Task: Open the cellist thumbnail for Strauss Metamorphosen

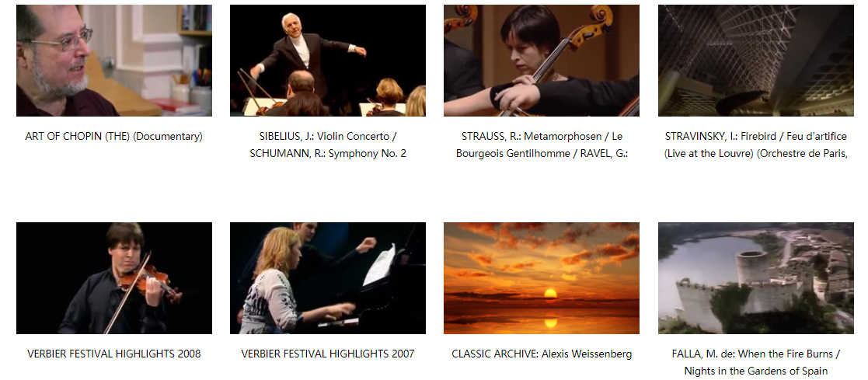Action: click(x=542, y=61)
